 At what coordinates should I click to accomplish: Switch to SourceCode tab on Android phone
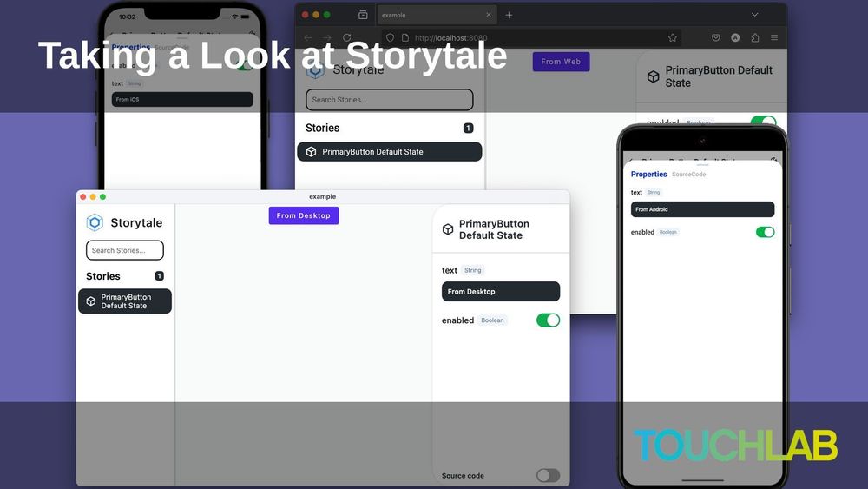coord(688,175)
